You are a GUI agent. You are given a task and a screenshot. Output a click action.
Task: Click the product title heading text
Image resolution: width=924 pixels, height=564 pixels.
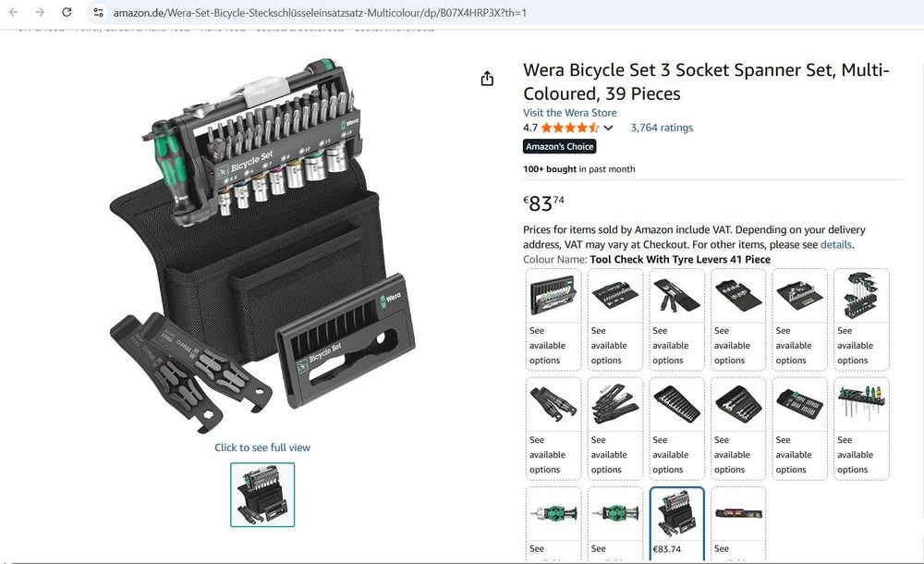(706, 81)
